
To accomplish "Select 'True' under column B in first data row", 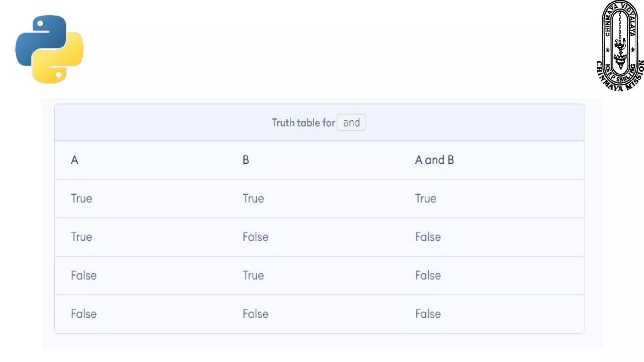I will point(253,199).
